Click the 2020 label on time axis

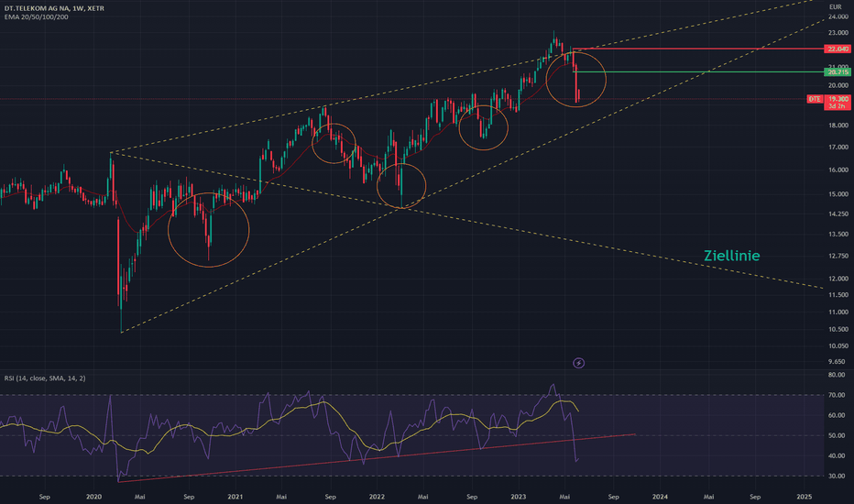coord(93,497)
